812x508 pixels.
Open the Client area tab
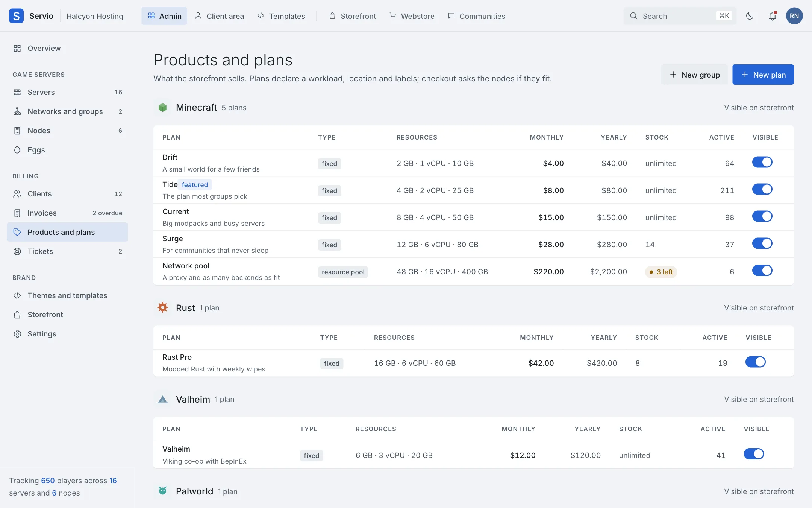(220, 16)
